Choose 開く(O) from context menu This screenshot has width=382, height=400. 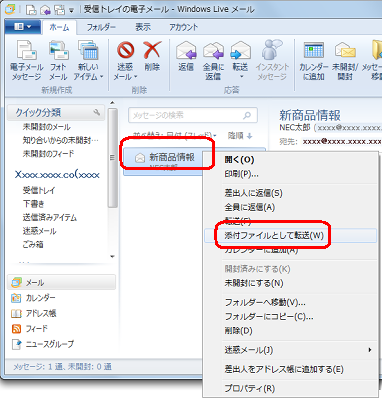(239, 160)
